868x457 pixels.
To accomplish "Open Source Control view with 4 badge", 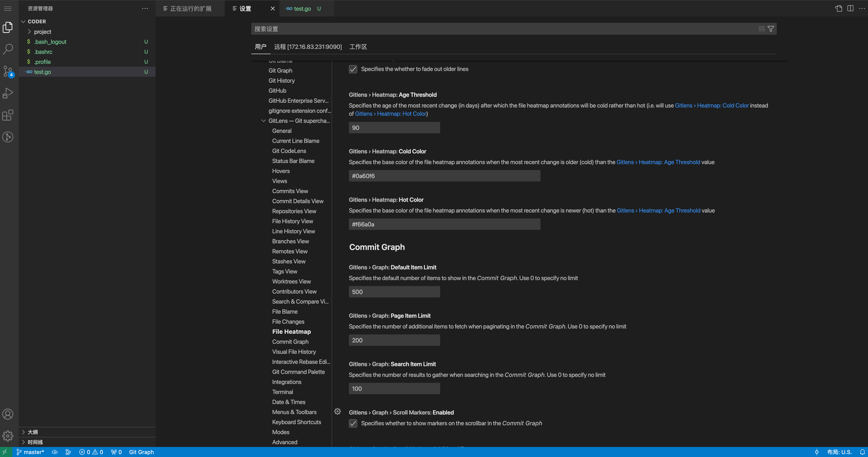I will (8, 71).
